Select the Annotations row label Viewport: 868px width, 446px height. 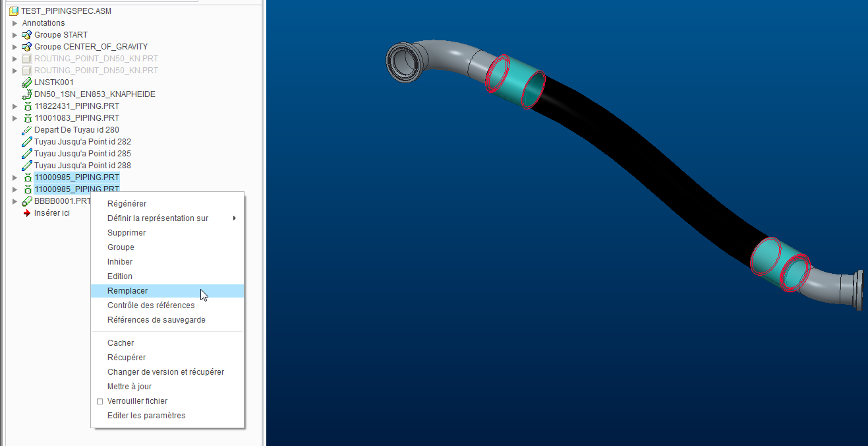tap(43, 23)
